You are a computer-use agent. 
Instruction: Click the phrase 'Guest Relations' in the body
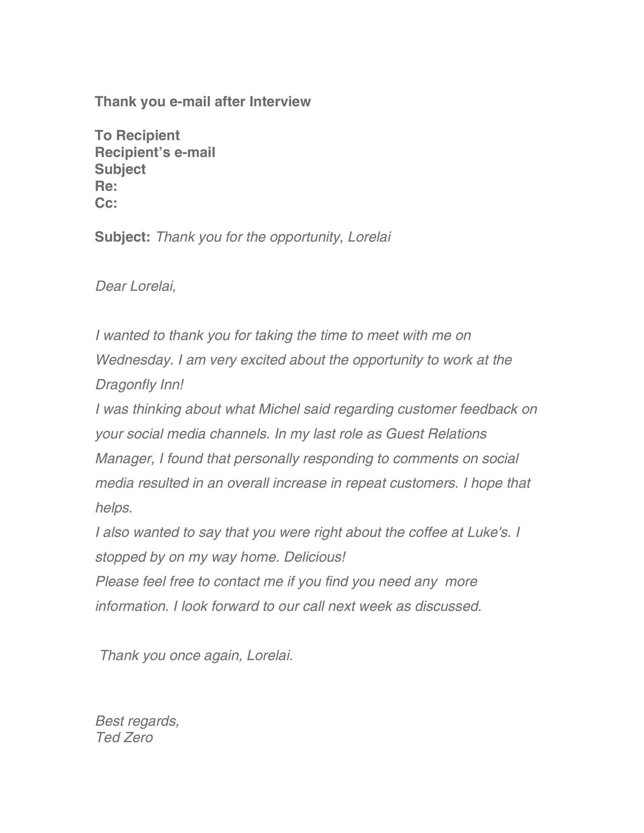pyautogui.click(x=436, y=433)
